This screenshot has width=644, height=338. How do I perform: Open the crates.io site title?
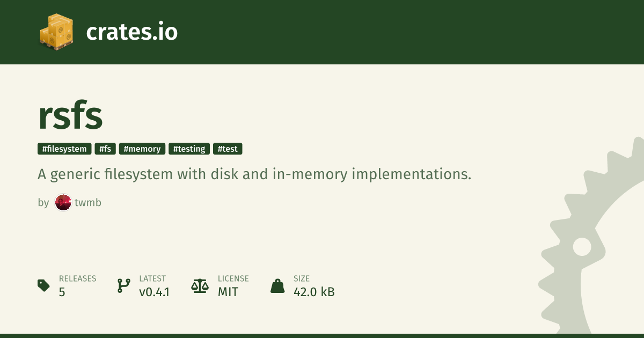tap(131, 32)
